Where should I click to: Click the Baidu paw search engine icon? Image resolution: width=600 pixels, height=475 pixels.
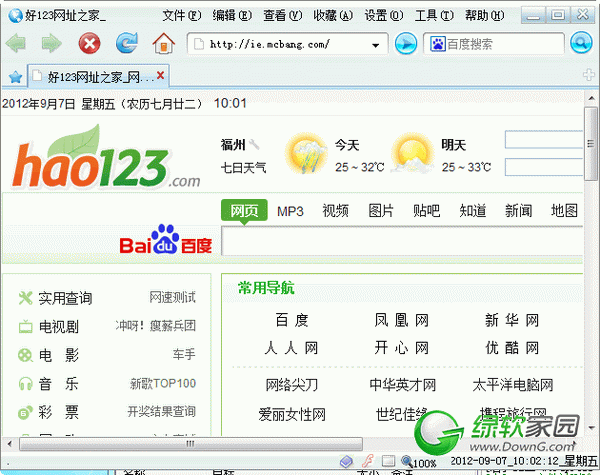pyautogui.click(x=437, y=44)
